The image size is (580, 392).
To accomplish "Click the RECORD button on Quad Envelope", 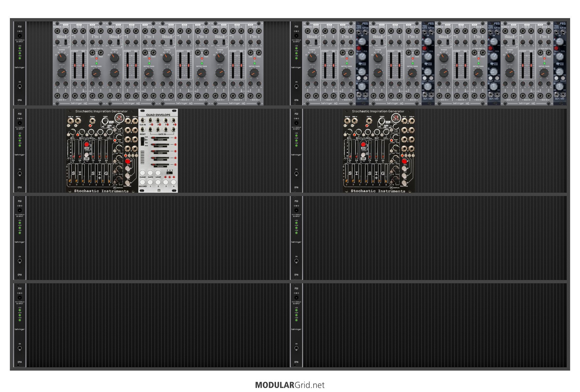I will coord(143,182).
